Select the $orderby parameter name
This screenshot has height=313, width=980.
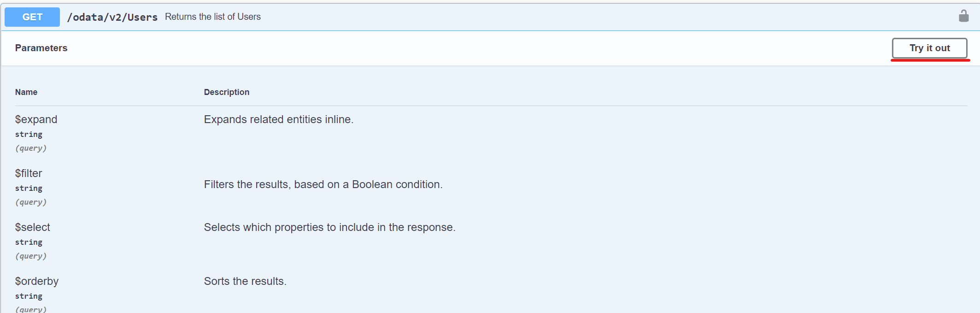(37, 281)
